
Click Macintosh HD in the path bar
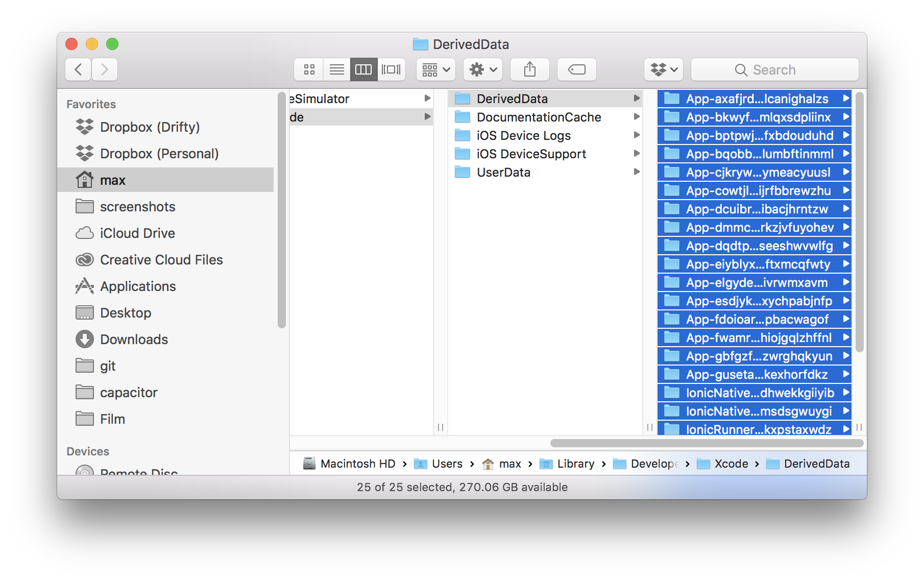(x=358, y=464)
